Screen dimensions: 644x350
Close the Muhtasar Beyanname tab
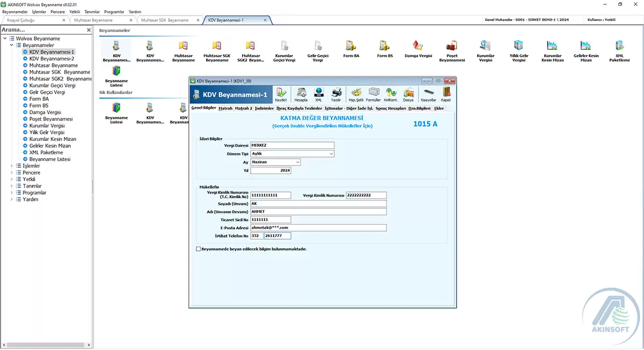point(132,20)
